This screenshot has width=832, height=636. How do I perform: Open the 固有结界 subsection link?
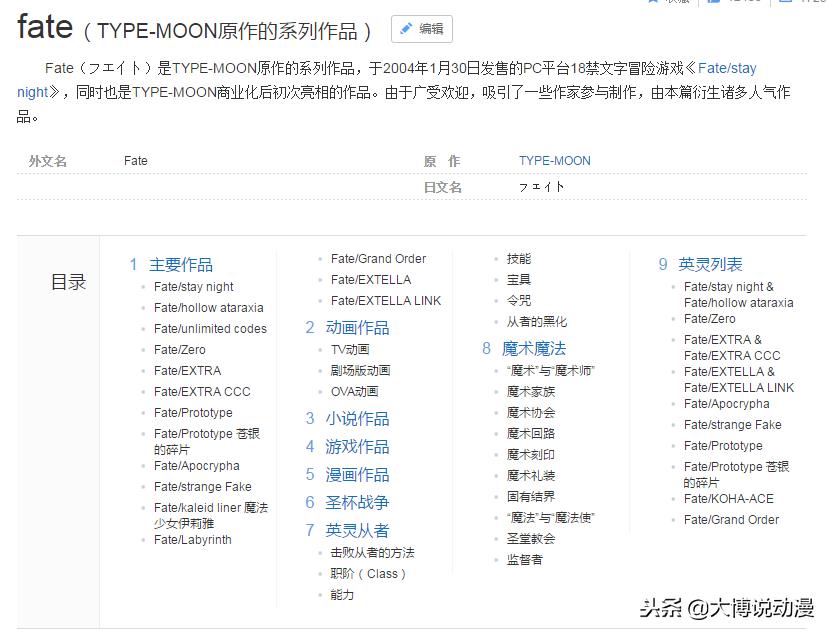coord(530,496)
